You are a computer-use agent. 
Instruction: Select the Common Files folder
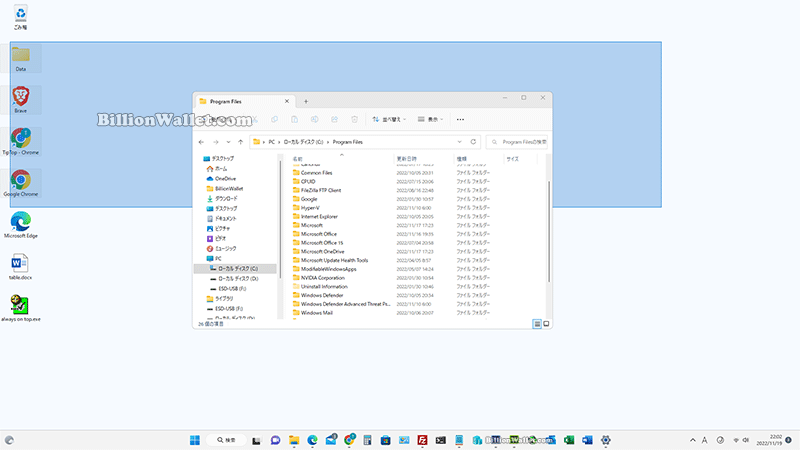312,172
